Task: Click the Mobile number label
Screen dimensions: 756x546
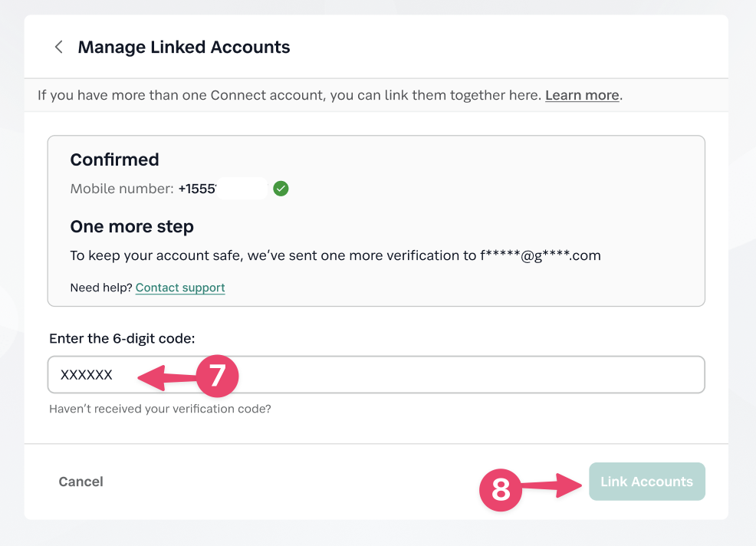Action: (122, 188)
